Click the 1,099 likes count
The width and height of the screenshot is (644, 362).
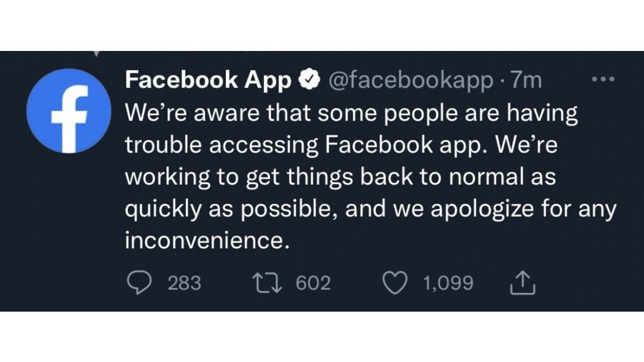click(x=448, y=284)
